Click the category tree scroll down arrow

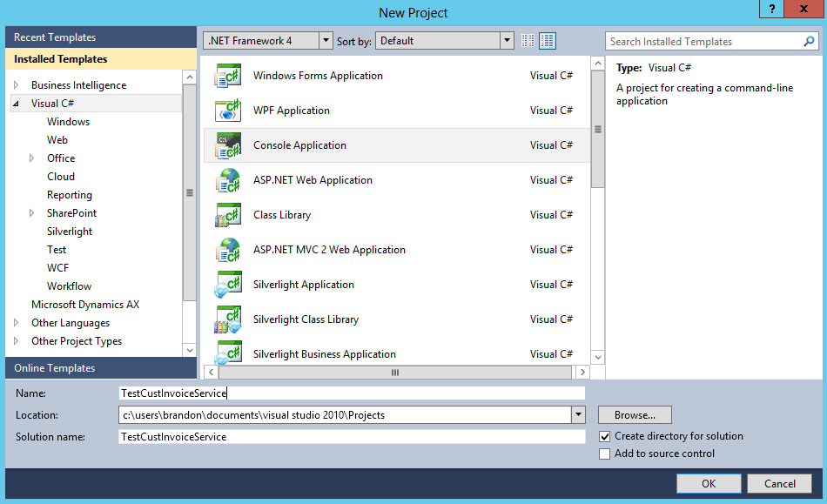pyautogui.click(x=190, y=350)
